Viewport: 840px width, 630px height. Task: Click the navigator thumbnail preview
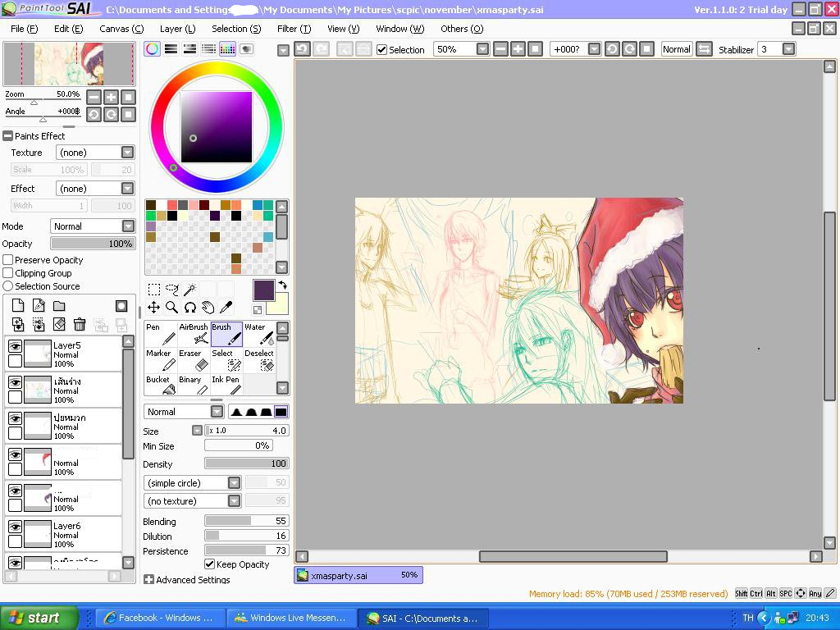(x=69, y=64)
